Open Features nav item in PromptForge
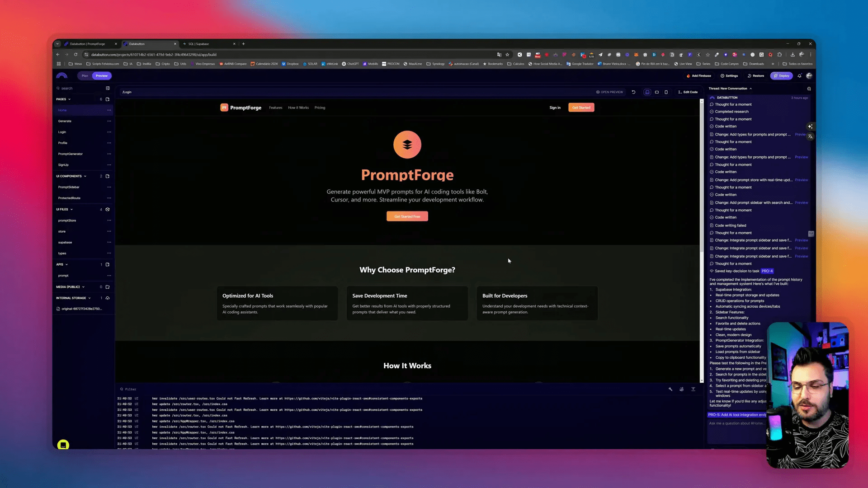Screen dimensions: 868x488 276,108
